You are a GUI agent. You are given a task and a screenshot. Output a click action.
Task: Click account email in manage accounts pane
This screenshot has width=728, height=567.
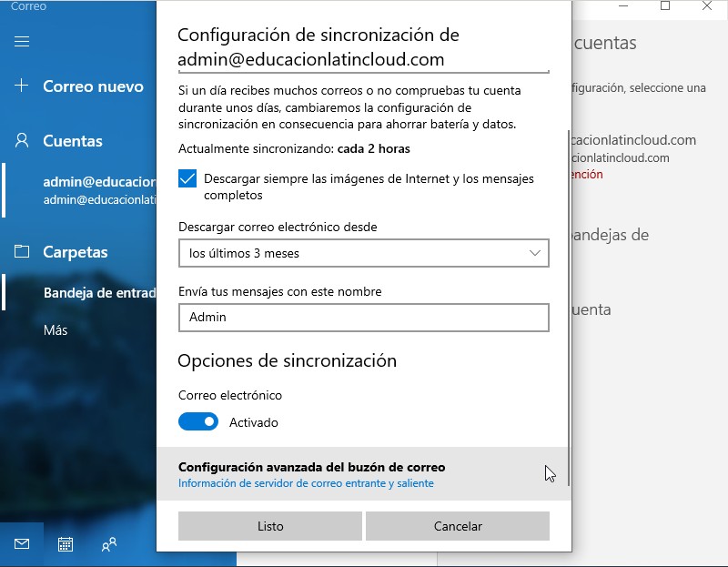[x=633, y=140]
